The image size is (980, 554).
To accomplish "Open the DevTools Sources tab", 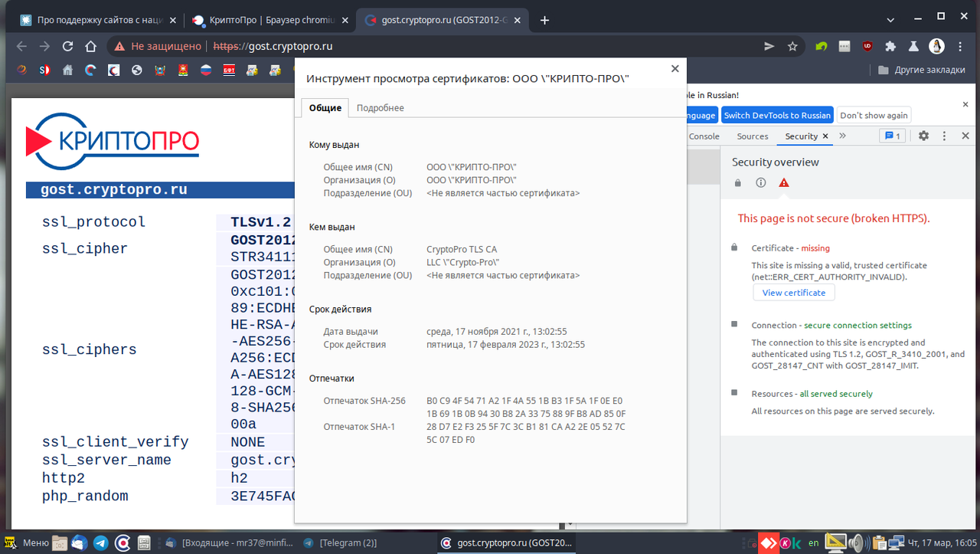I will coord(753,136).
